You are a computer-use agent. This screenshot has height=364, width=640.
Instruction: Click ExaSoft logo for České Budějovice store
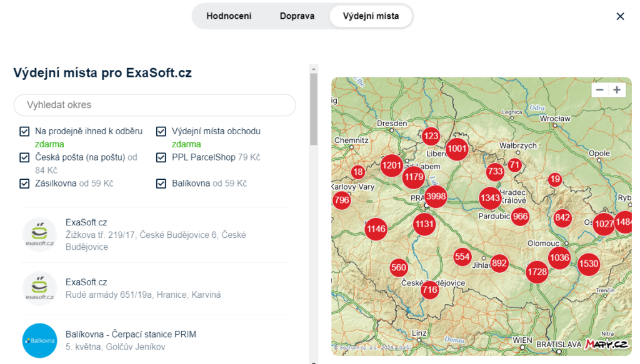[x=39, y=235]
